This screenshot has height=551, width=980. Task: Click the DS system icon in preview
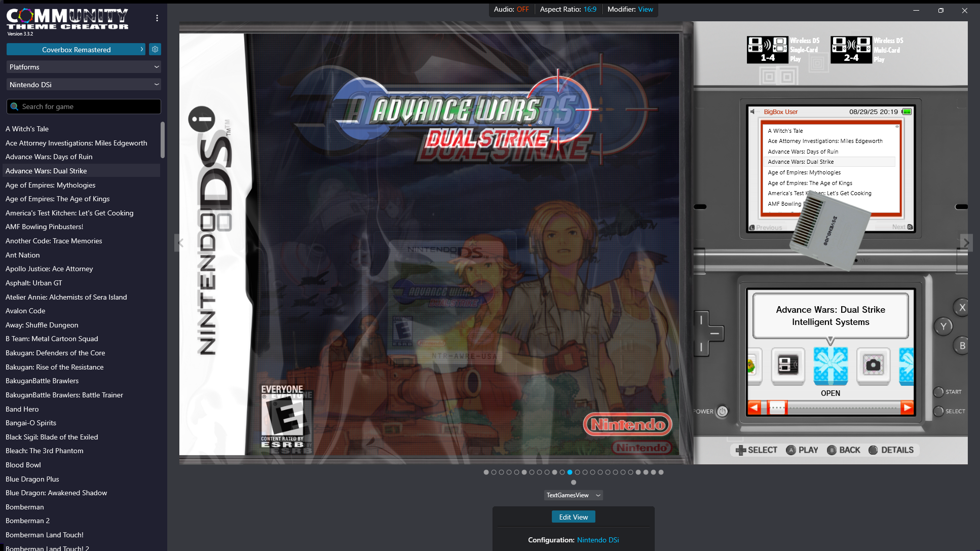pos(788,365)
